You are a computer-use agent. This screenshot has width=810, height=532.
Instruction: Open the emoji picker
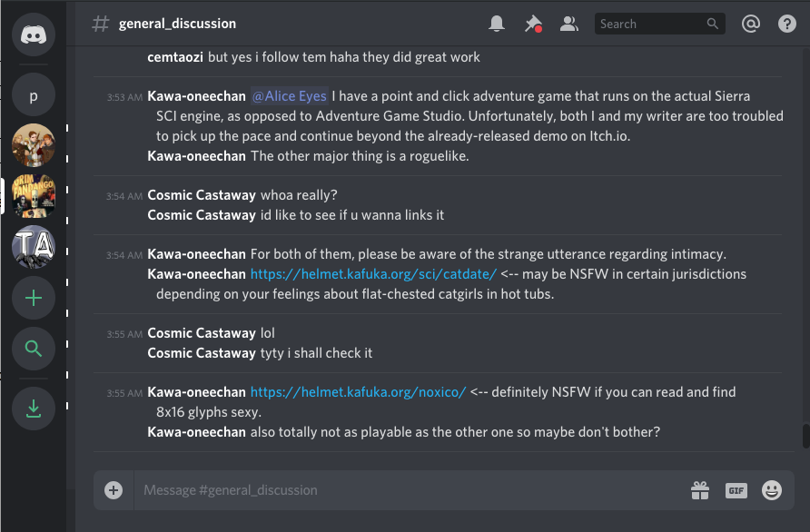(771, 489)
